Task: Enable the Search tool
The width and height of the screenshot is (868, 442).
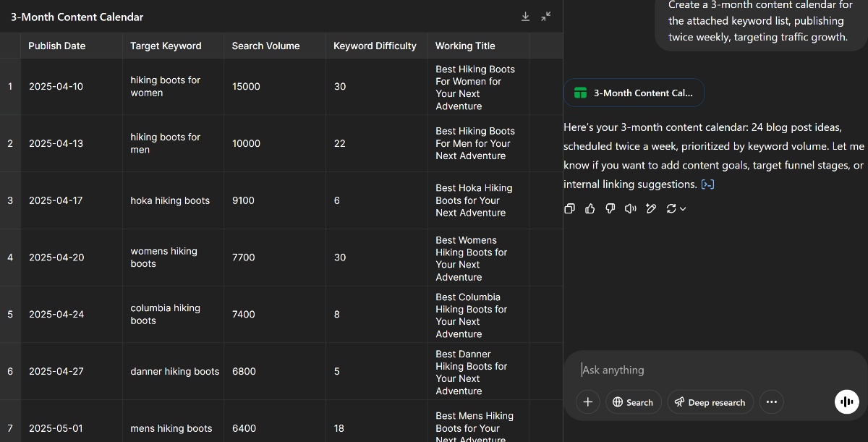Action: point(633,402)
